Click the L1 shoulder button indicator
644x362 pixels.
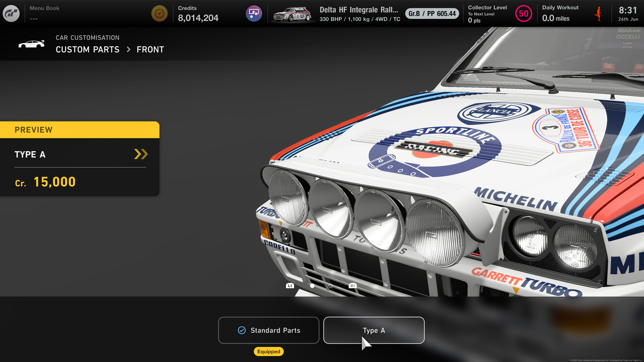click(x=290, y=285)
